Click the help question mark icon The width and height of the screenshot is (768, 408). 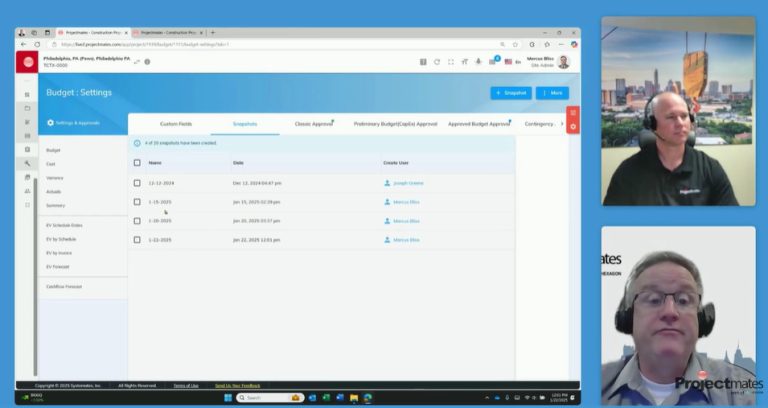click(423, 62)
